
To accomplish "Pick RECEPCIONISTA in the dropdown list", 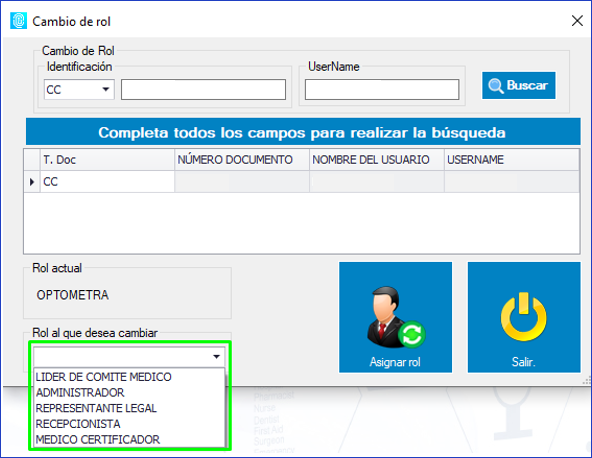I will pyautogui.click(x=129, y=424).
